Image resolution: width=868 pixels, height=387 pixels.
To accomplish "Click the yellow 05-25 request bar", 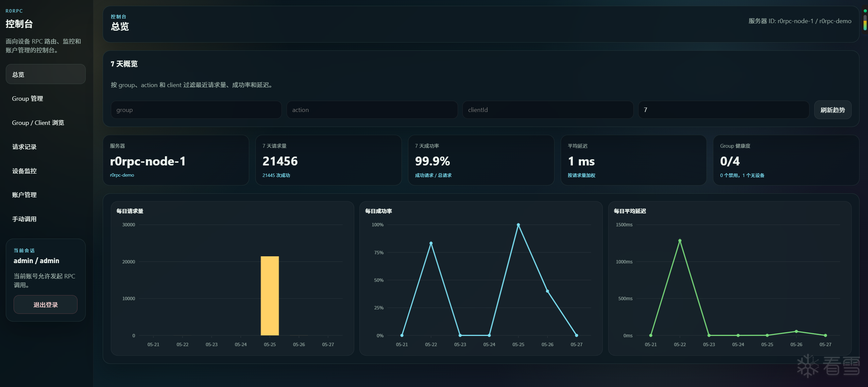I will click(270, 296).
